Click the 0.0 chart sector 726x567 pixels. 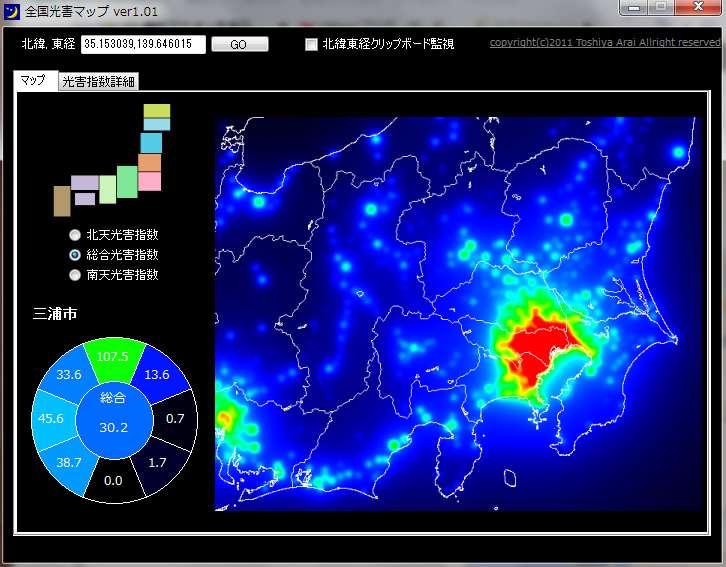click(114, 481)
